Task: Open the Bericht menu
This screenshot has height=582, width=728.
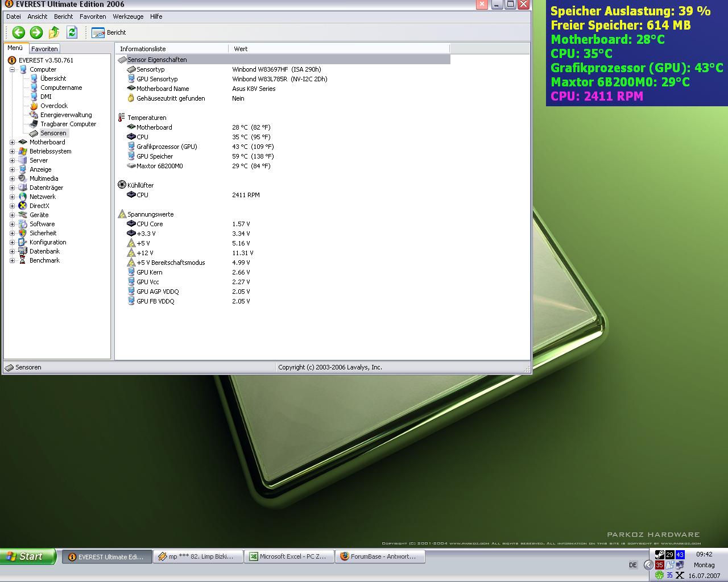Action: coord(63,16)
